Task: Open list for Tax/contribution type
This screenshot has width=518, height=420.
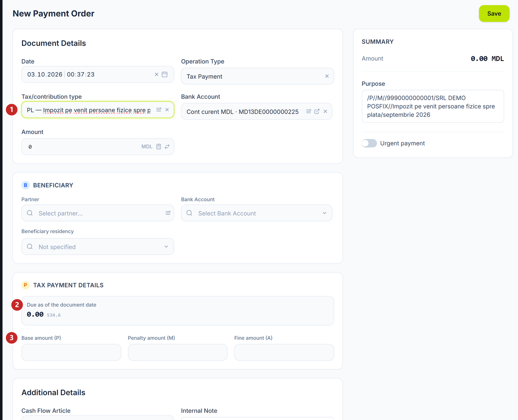Action: pyautogui.click(x=159, y=110)
